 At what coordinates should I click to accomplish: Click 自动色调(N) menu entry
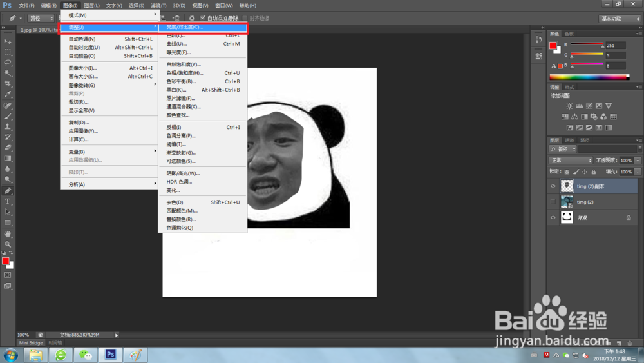point(109,39)
